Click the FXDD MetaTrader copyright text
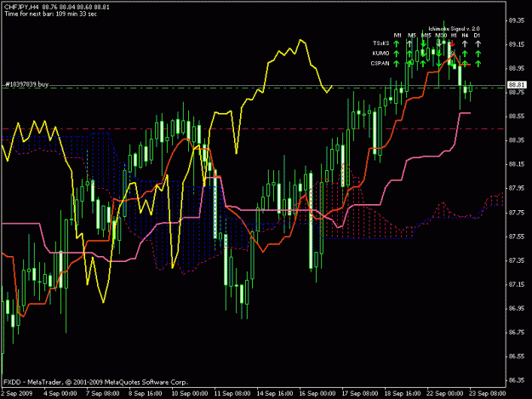 coord(95,382)
